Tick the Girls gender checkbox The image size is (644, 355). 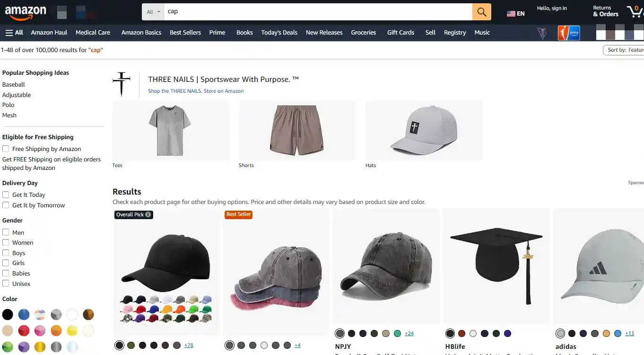6,263
